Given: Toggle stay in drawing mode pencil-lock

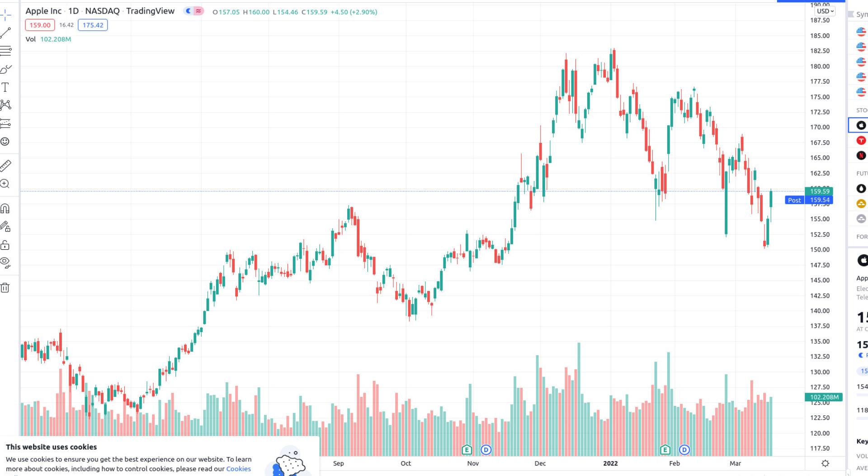Looking at the screenshot, I should click(x=5, y=227).
